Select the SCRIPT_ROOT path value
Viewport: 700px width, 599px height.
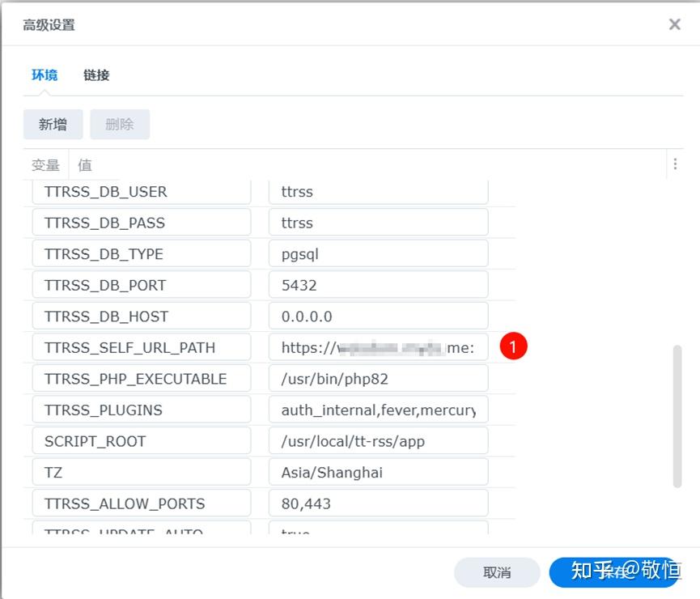point(378,440)
